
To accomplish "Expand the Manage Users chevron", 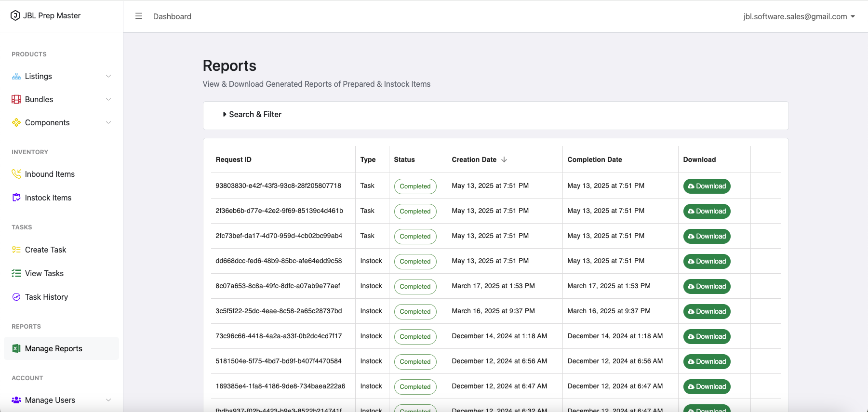I will 108,400.
